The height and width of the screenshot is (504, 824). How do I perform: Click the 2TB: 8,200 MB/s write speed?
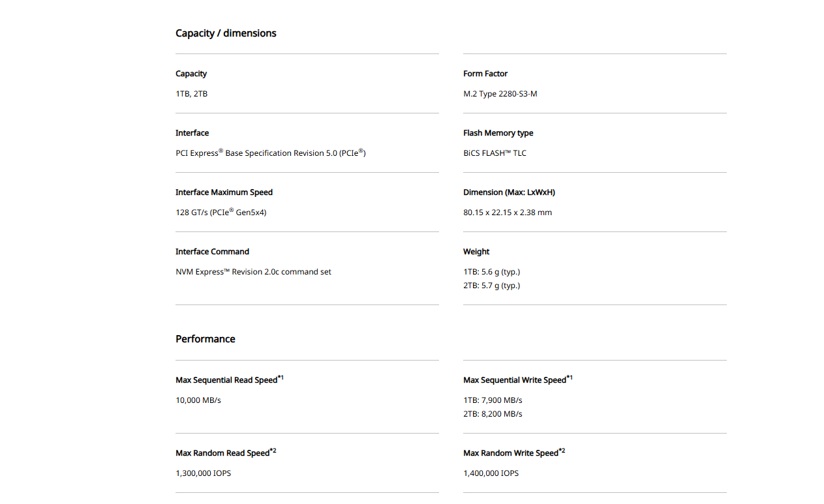pyautogui.click(x=493, y=414)
